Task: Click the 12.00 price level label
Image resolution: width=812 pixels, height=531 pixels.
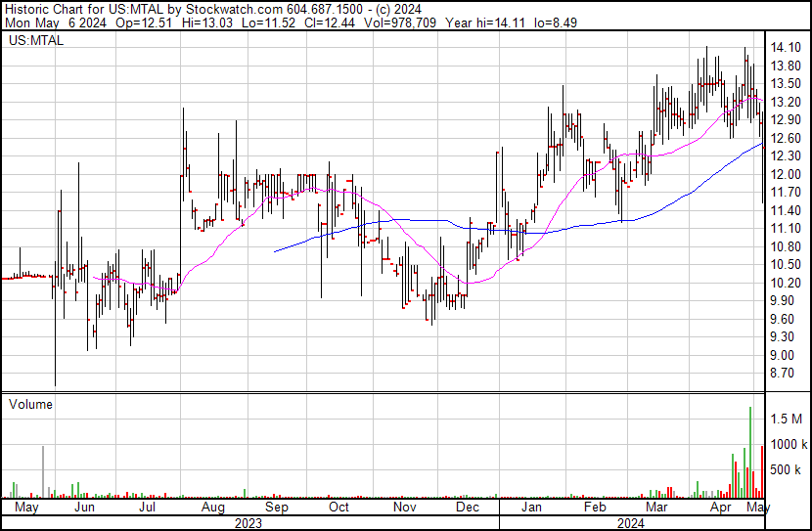Action: pos(786,174)
